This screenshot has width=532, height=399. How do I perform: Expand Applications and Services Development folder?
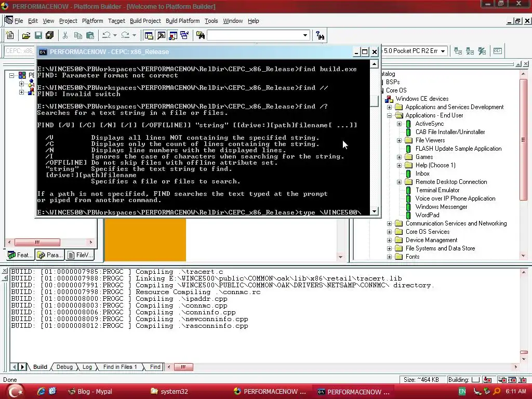(x=390, y=107)
